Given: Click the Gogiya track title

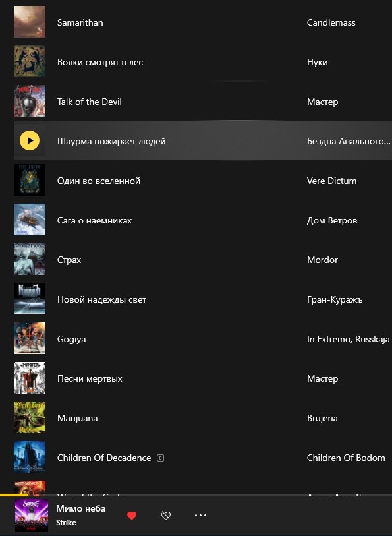Looking at the screenshot, I should 72,339.
